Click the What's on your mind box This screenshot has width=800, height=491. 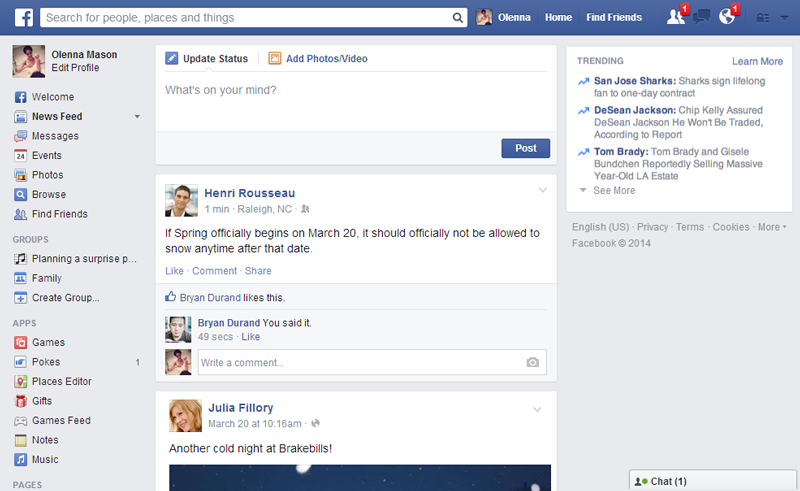coord(356,102)
